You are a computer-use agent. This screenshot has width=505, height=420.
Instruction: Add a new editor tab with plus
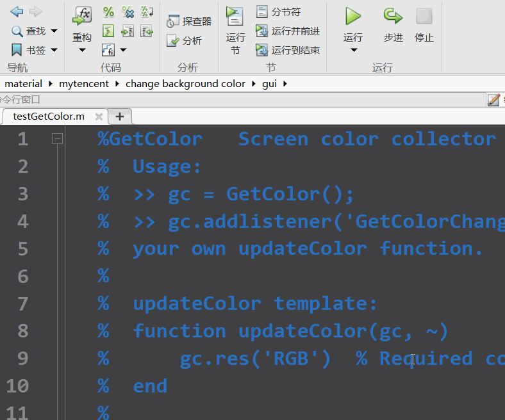tap(119, 117)
